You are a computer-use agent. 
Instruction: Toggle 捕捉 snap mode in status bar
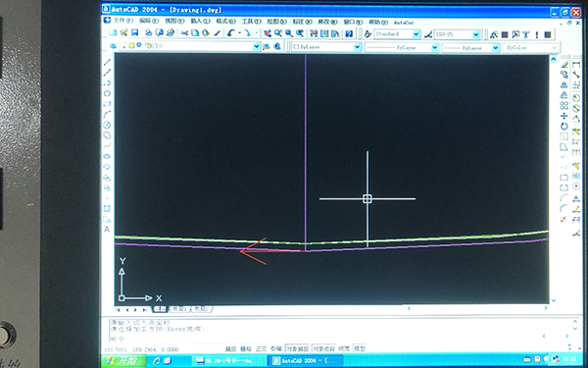click(x=230, y=348)
